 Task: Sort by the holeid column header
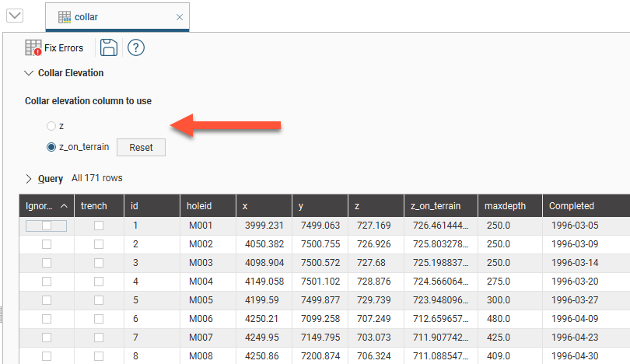coord(199,206)
